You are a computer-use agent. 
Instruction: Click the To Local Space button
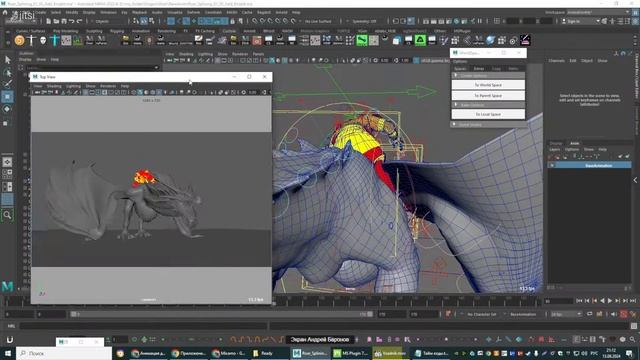(488, 114)
